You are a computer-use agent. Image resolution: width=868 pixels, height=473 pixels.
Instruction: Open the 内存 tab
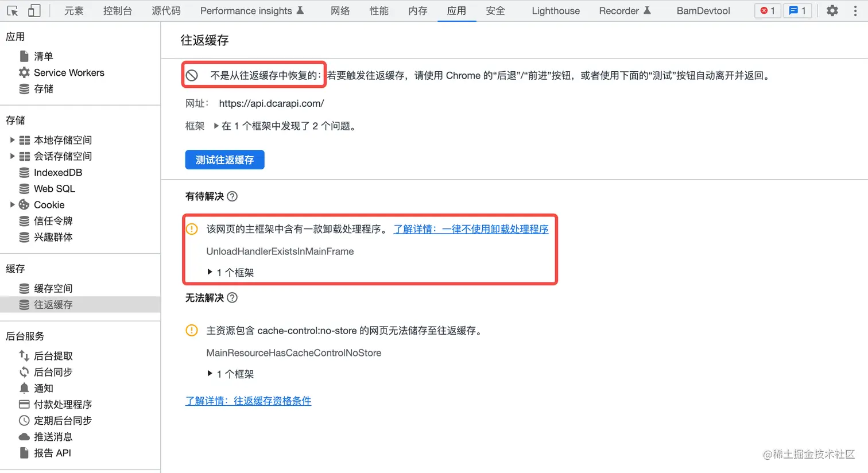418,10
